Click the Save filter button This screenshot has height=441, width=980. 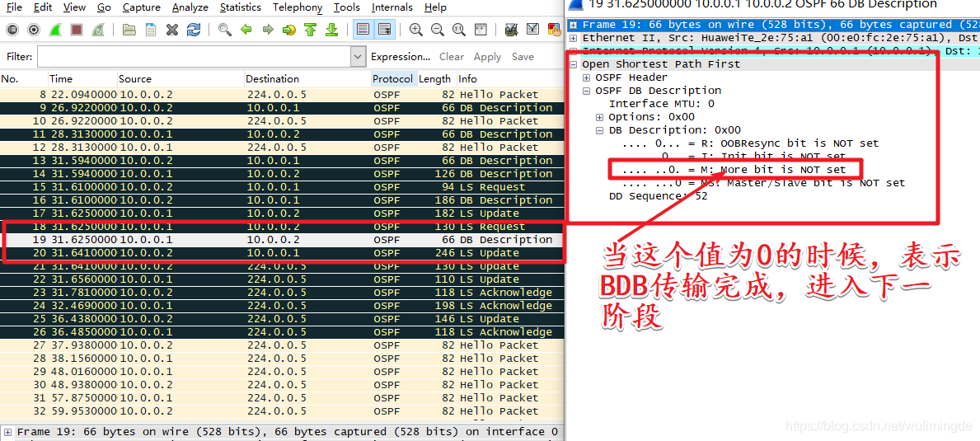coord(523,57)
